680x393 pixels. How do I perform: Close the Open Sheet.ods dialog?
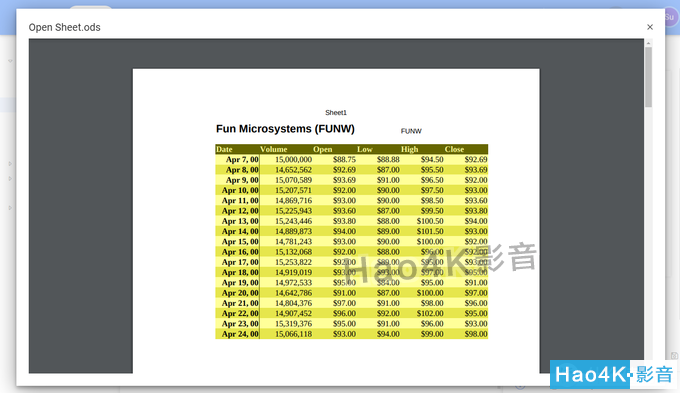[650, 27]
